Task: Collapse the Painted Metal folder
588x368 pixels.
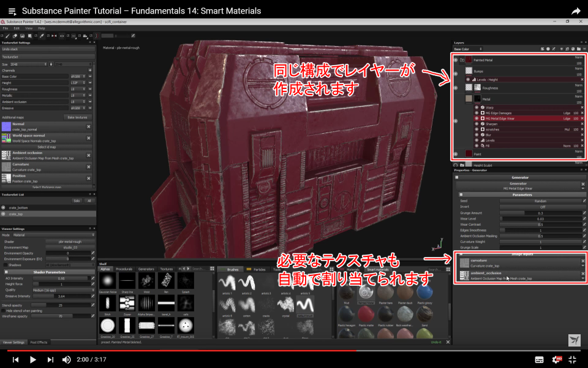Action: click(462, 60)
